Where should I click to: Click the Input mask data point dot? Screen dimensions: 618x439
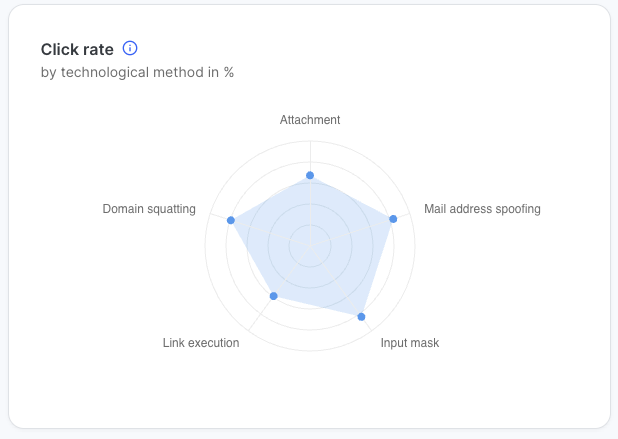pyautogui.click(x=361, y=317)
